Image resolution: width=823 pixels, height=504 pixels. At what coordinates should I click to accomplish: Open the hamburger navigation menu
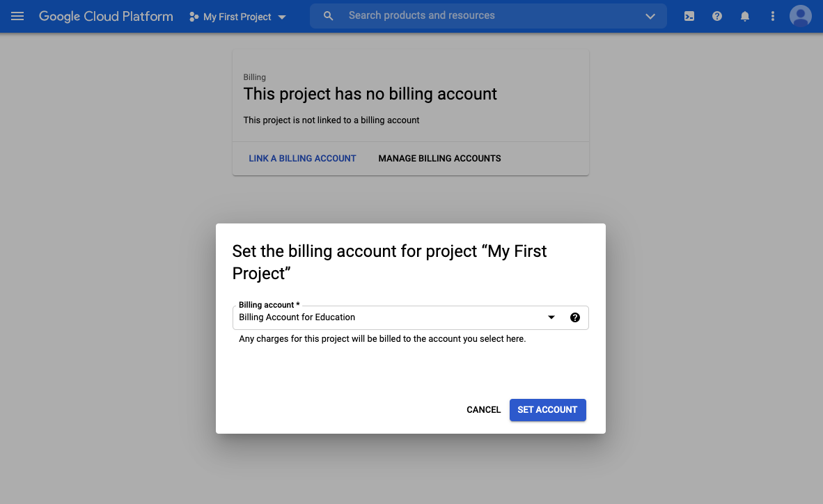tap(17, 16)
